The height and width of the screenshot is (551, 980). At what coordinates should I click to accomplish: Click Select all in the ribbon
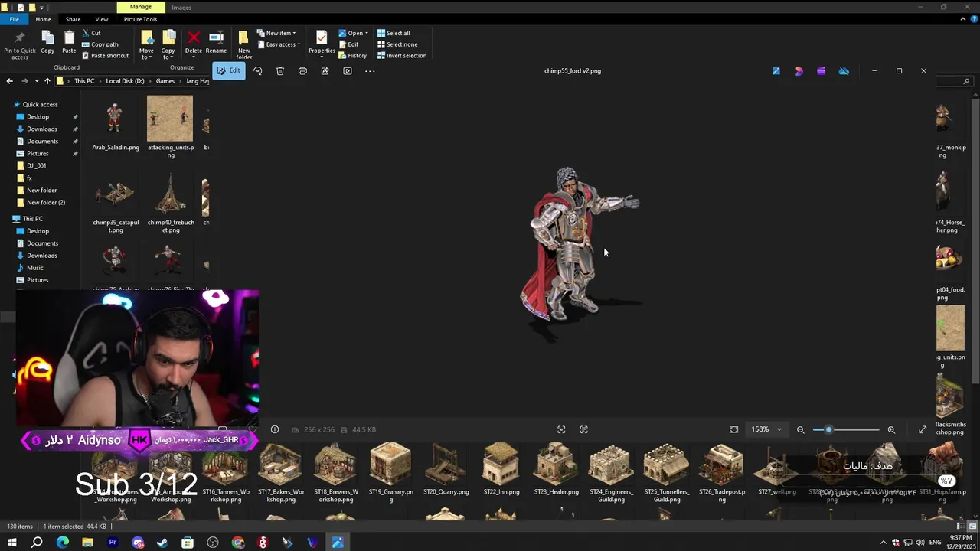394,33
